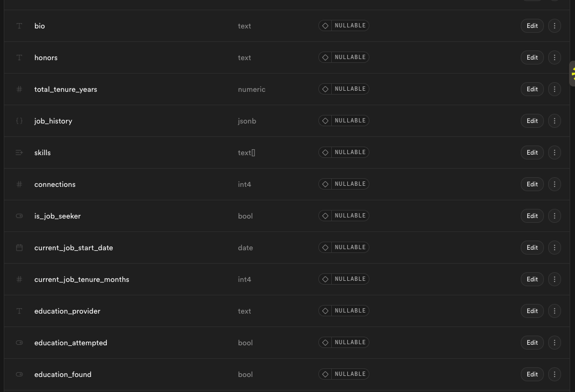This screenshot has height=392, width=575.
Task: Open more options for the connections column
Action: (554, 184)
